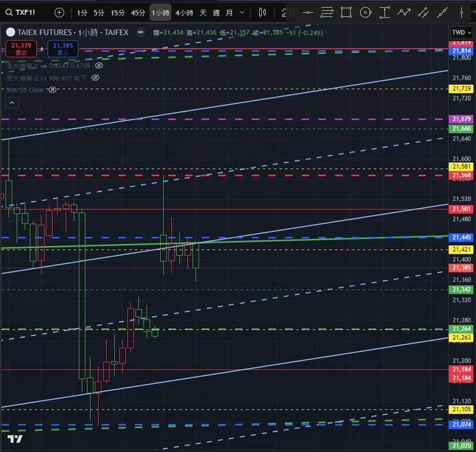
Task: Select the trend line tool
Action: (x=443, y=12)
